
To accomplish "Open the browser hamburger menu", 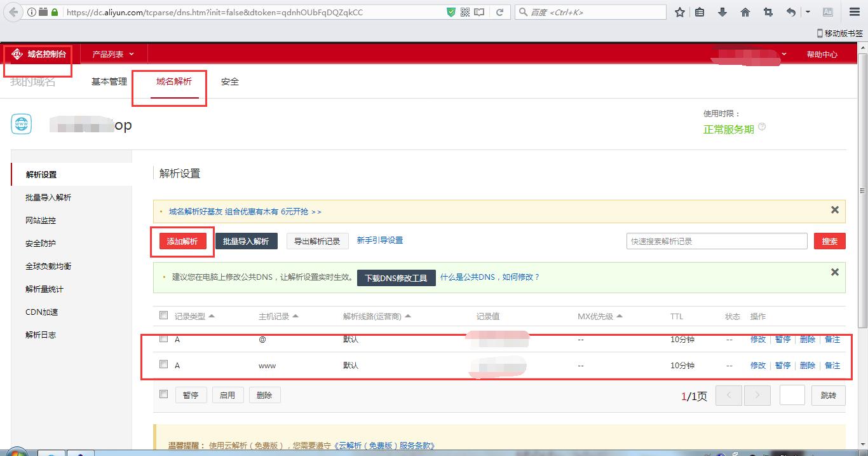I will click(855, 12).
